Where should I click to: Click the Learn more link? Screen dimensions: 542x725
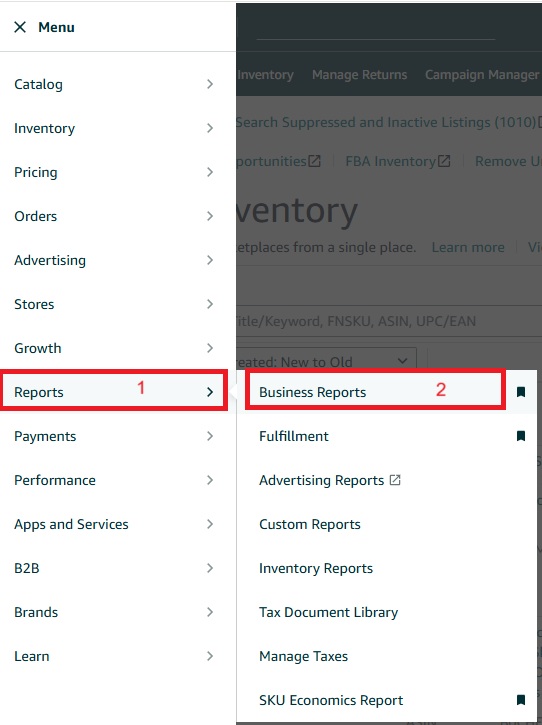click(468, 247)
